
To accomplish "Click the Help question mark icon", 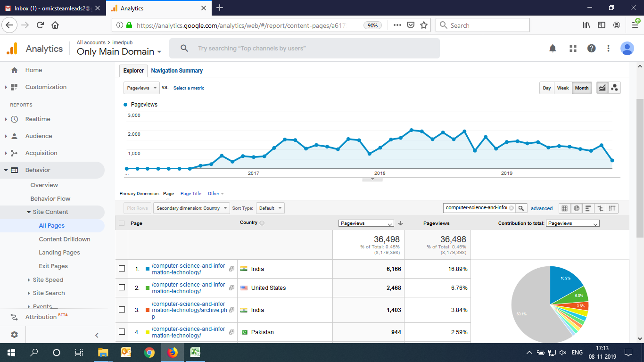I will [591, 49].
